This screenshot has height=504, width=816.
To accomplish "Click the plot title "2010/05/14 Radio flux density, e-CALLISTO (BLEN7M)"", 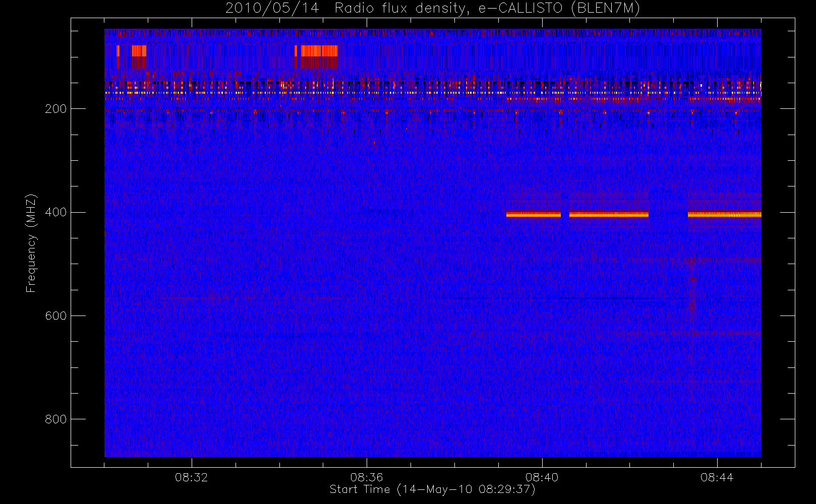I will coord(433,8).
